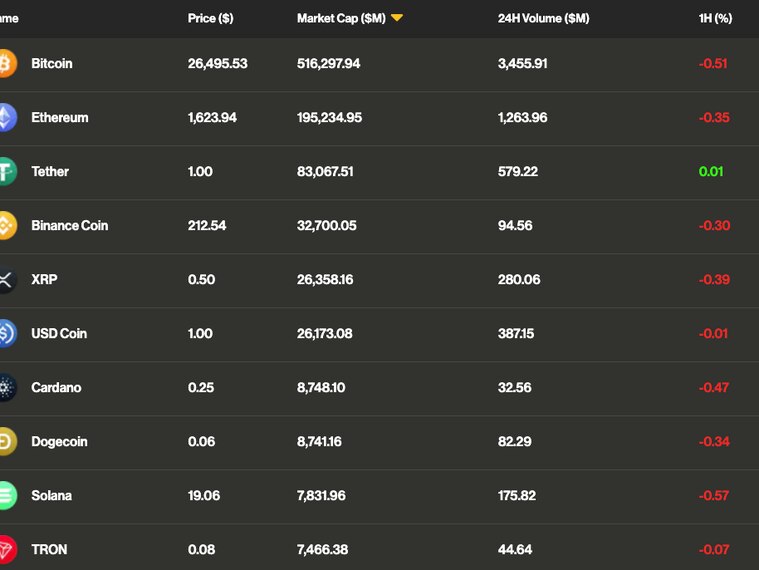Sort by 24H Volume ($M) header
The height and width of the screenshot is (570, 759).
point(543,18)
